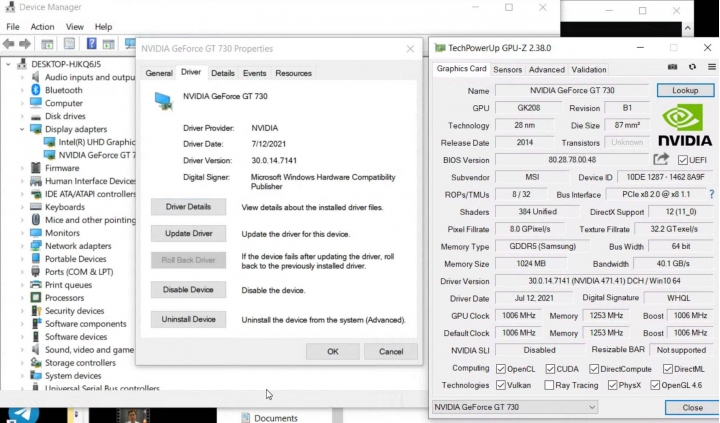Collapse the Display adapters node
Image resolution: width=720 pixels, height=423 pixels.
(22, 129)
